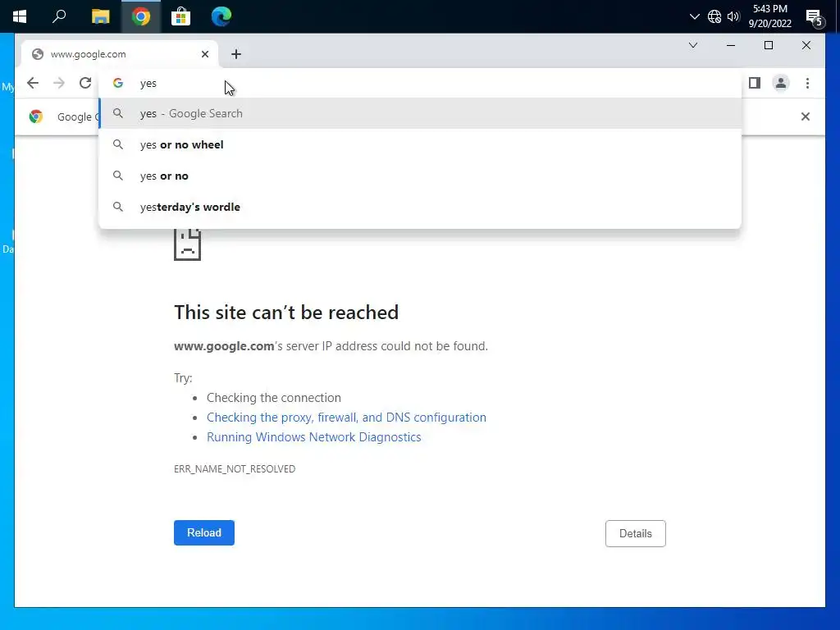Show error Details
840x630 pixels.
(x=636, y=533)
